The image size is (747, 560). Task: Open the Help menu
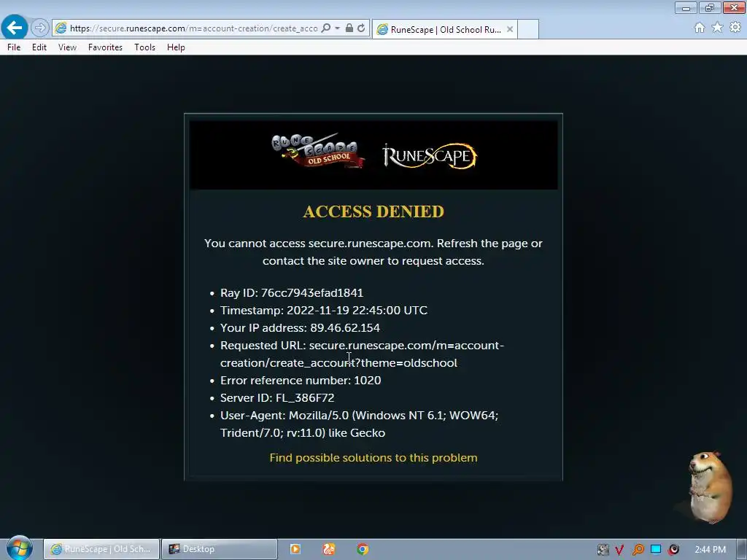tap(176, 47)
